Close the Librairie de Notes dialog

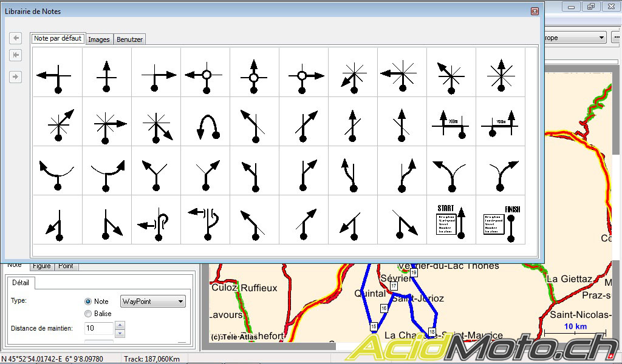[535, 11]
